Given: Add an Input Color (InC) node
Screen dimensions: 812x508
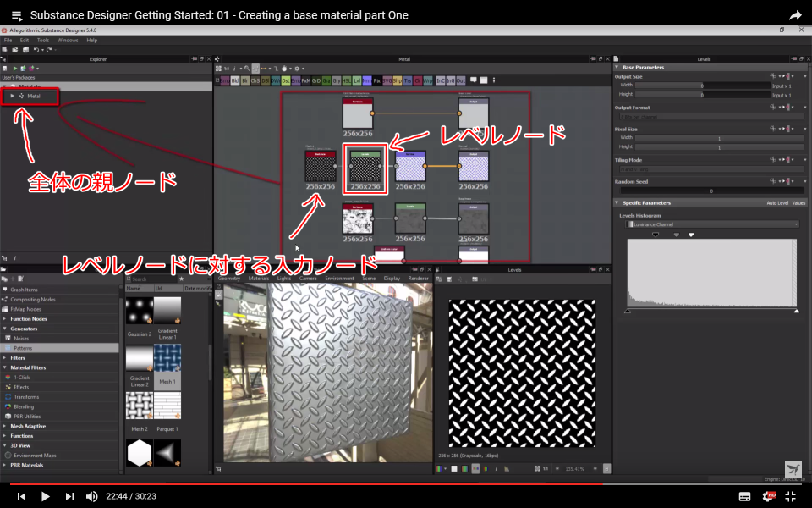Looking at the screenshot, I should pos(441,80).
